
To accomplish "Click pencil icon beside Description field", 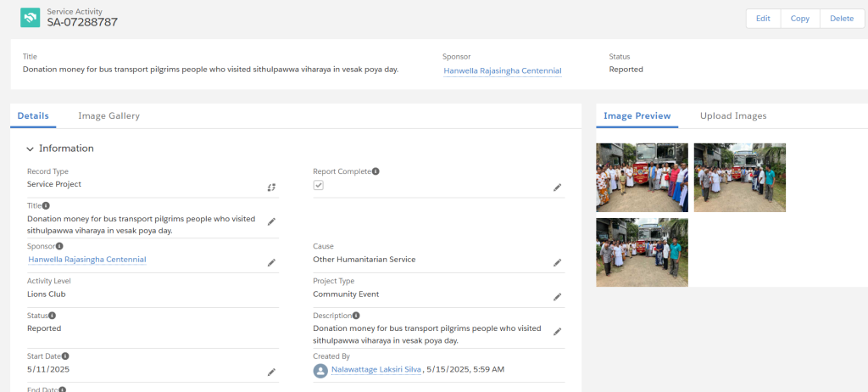I will 558,332.
